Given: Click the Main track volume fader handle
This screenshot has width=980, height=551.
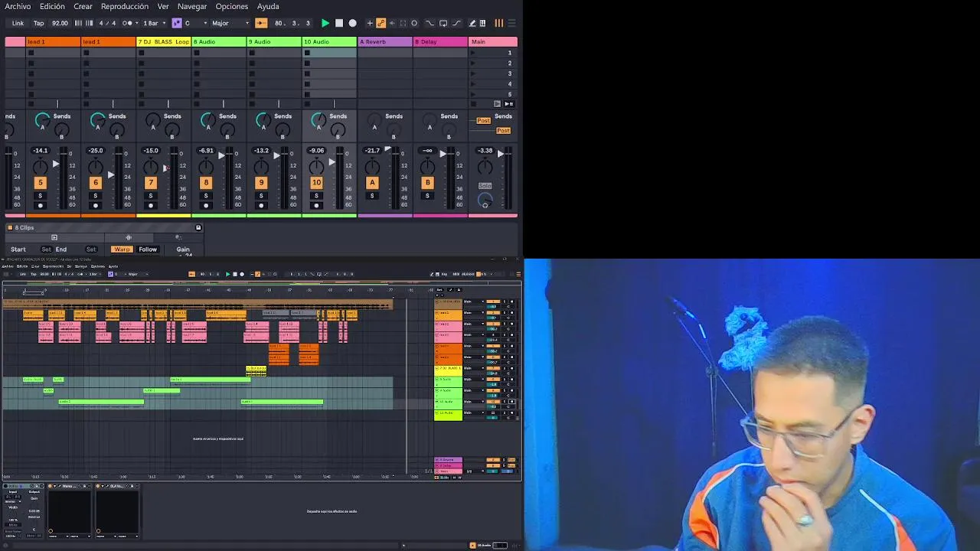Looking at the screenshot, I should (501, 154).
